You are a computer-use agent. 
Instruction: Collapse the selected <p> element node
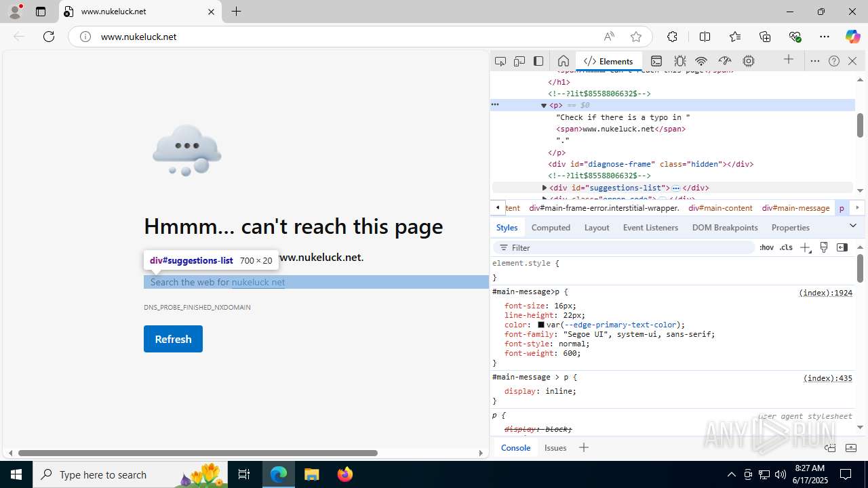tap(544, 106)
